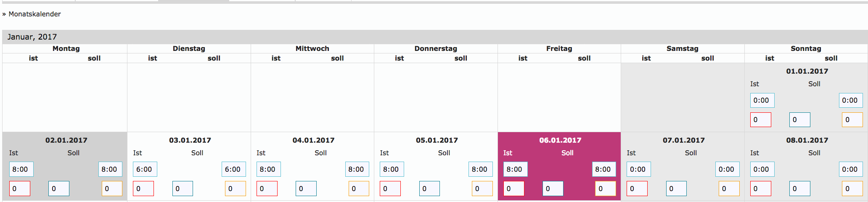Click the 03.01.2017 date heading
Image resolution: width=868 pixels, height=202 pixels.
point(190,140)
